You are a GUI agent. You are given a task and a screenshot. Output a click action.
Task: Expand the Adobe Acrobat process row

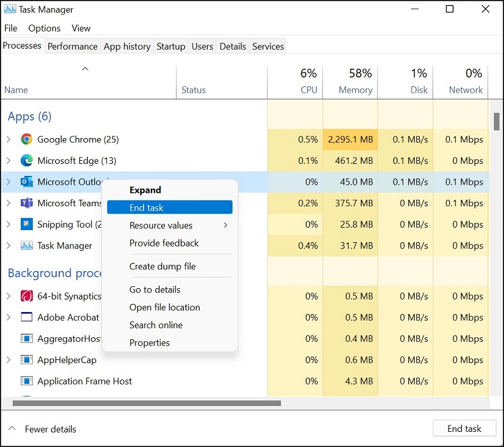(9, 317)
